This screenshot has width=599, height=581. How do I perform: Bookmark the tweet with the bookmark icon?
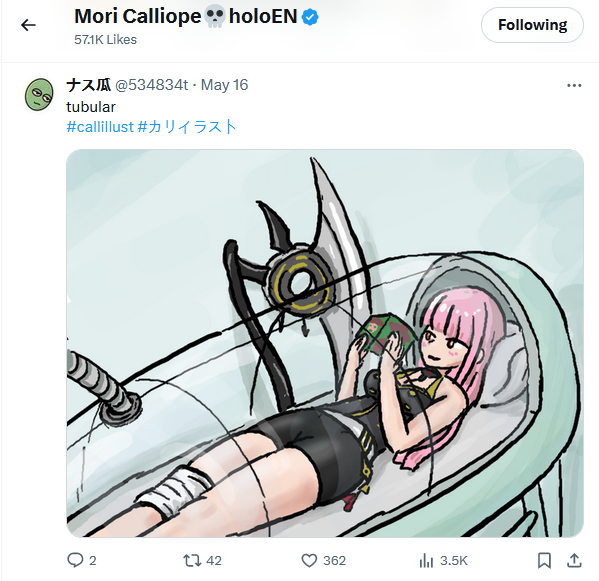(544, 560)
